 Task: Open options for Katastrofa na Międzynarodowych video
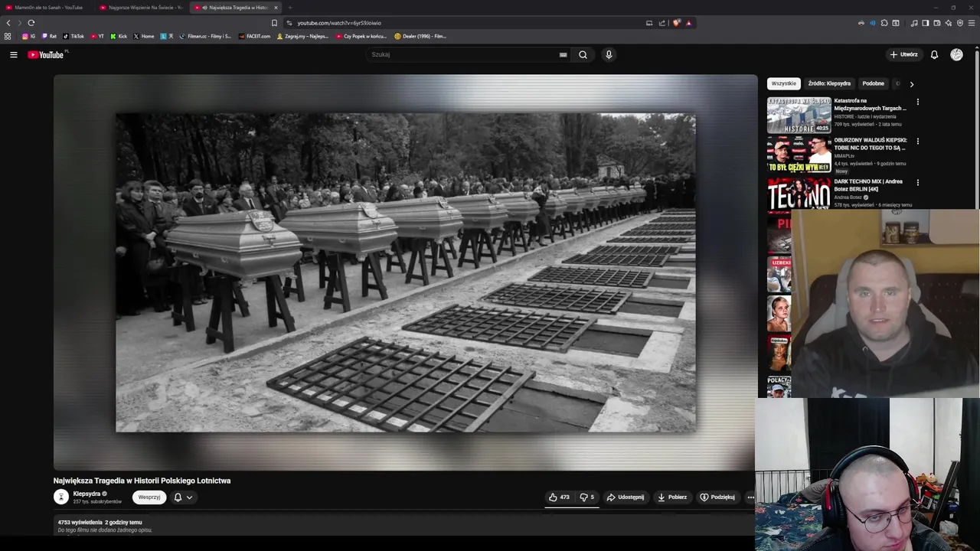pyautogui.click(x=917, y=101)
